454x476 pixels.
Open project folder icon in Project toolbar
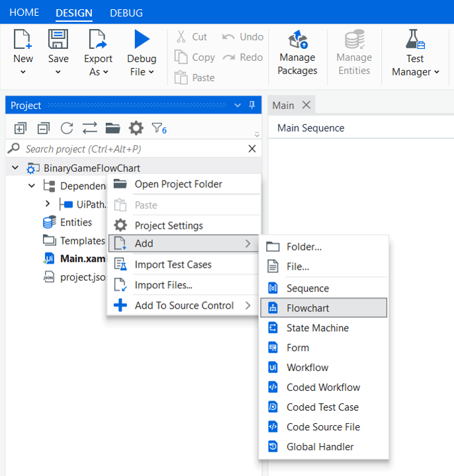point(113,128)
